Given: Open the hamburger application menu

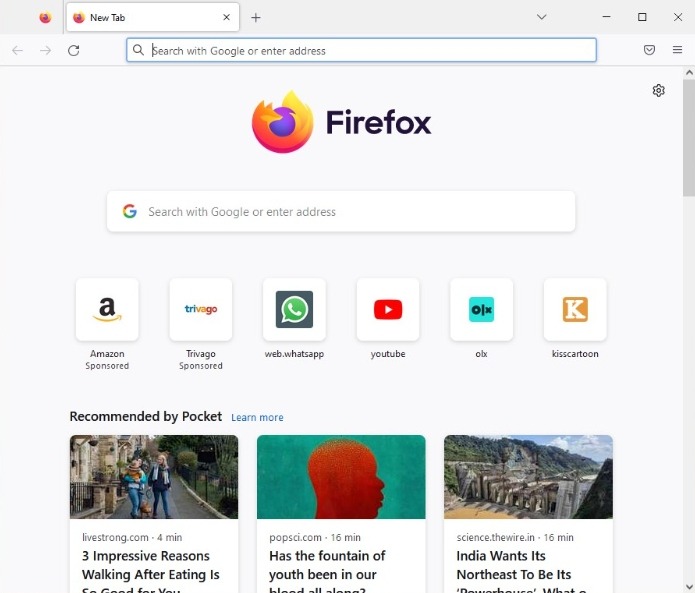Looking at the screenshot, I should (677, 50).
